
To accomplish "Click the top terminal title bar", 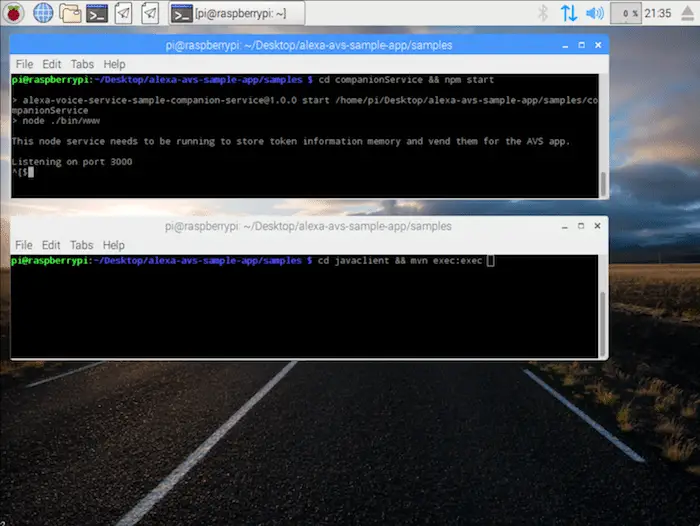I will pyautogui.click(x=309, y=45).
